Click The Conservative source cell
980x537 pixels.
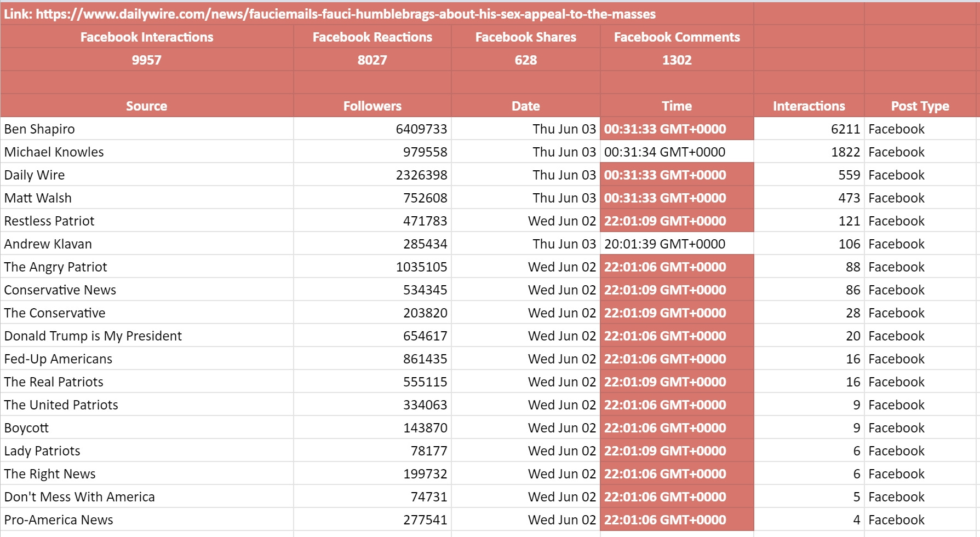[147, 313]
